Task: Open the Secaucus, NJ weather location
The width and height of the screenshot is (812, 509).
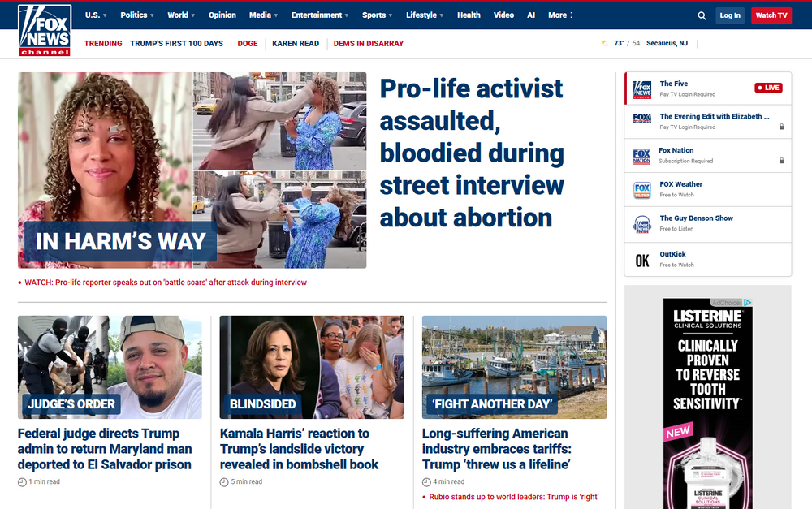Action: [x=667, y=44]
